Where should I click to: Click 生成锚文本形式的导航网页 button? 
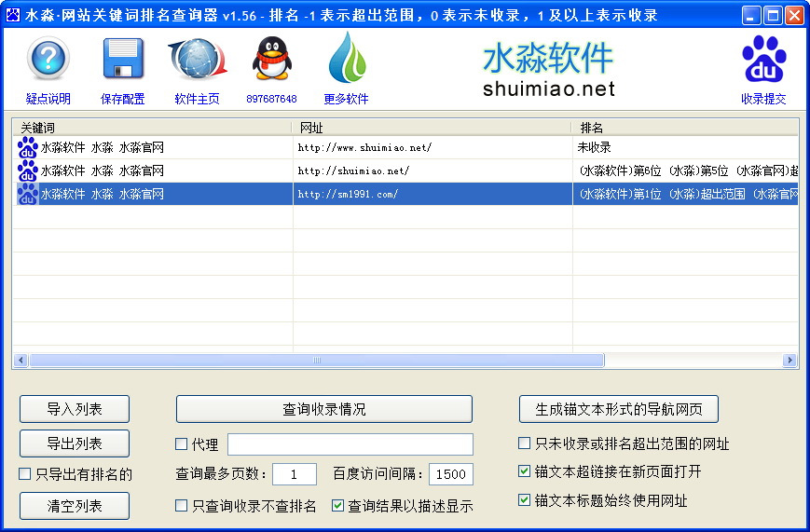tap(619, 409)
